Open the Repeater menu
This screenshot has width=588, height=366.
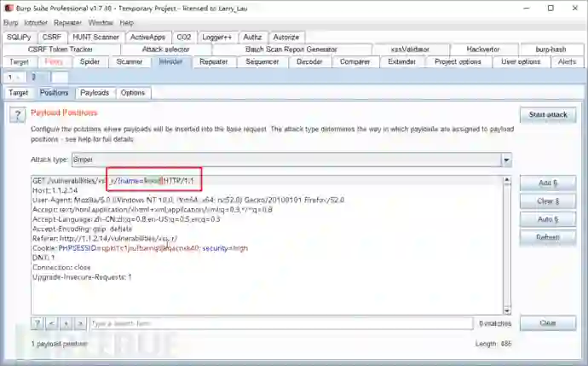pyautogui.click(x=67, y=23)
